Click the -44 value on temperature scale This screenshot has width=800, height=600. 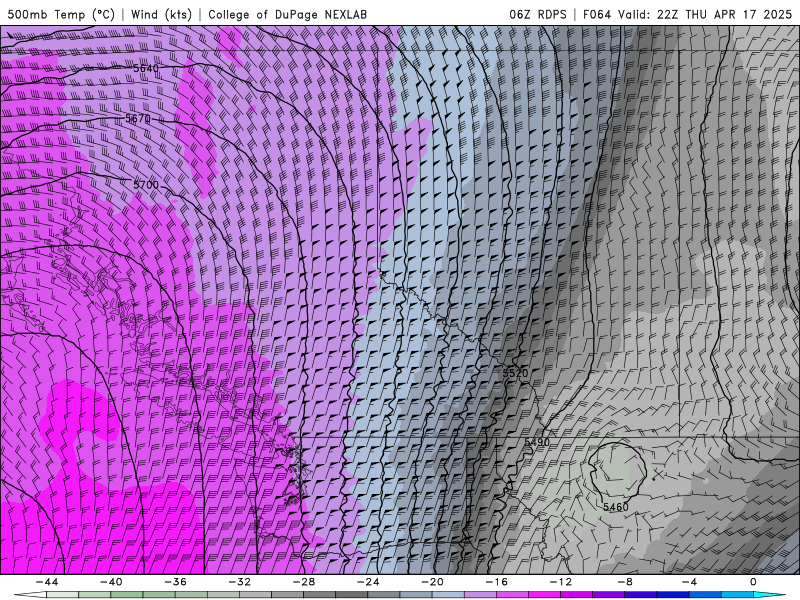click(47, 582)
